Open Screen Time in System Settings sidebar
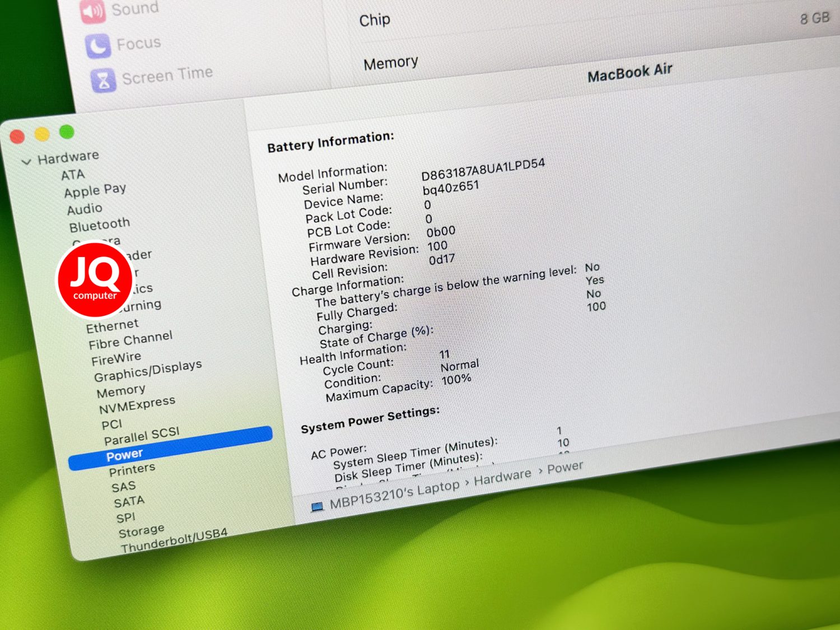Screen dimensions: 840x630 pyautogui.click(x=167, y=76)
